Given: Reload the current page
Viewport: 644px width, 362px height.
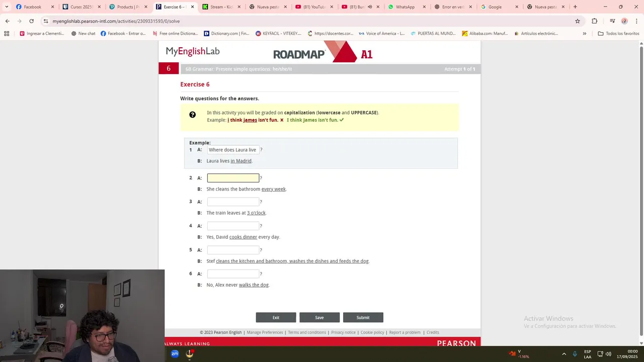Looking at the screenshot, I should click(x=31, y=21).
